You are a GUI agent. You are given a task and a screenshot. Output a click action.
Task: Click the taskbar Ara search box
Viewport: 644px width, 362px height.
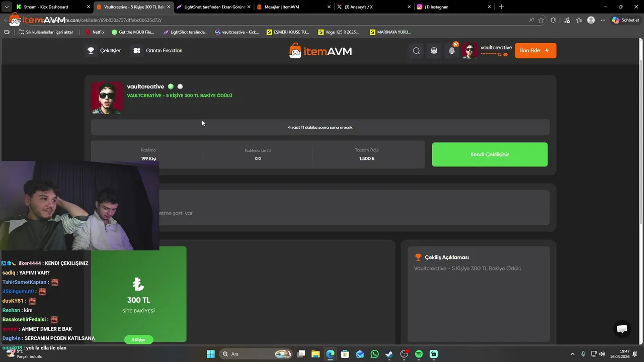pos(257,354)
